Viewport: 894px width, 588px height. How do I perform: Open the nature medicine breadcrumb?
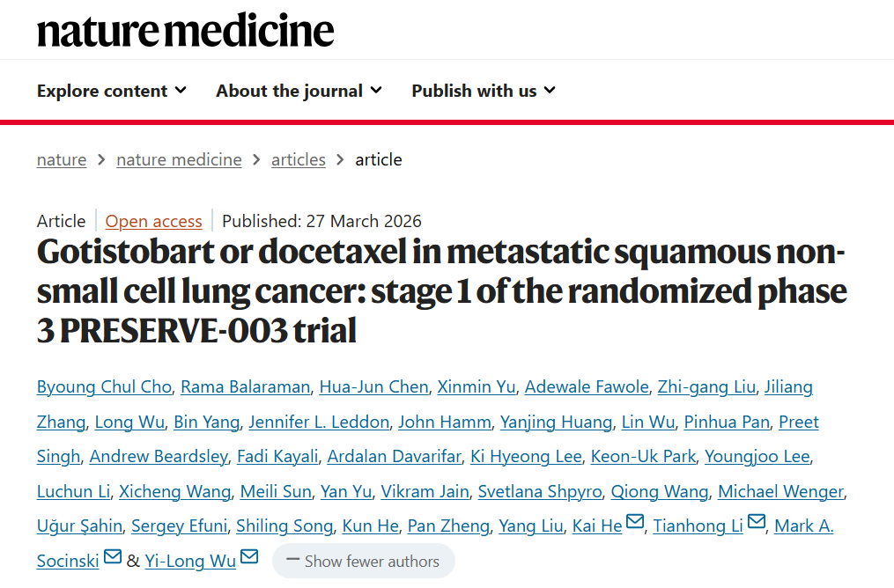coord(179,159)
